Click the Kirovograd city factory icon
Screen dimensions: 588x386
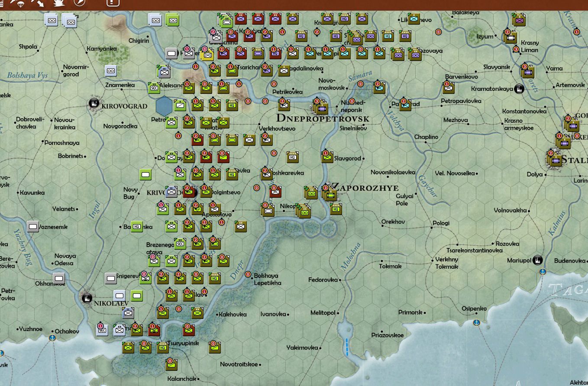coord(93,103)
